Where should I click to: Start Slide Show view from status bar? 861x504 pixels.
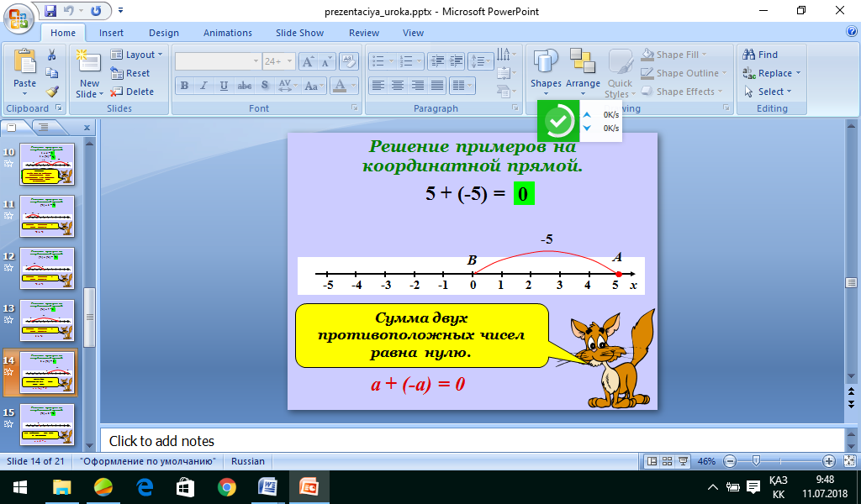(683, 461)
